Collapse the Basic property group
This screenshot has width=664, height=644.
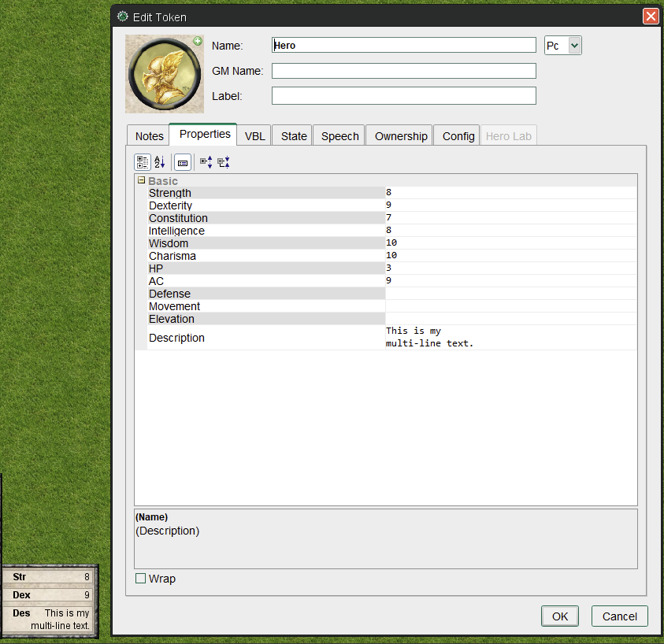(142, 180)
